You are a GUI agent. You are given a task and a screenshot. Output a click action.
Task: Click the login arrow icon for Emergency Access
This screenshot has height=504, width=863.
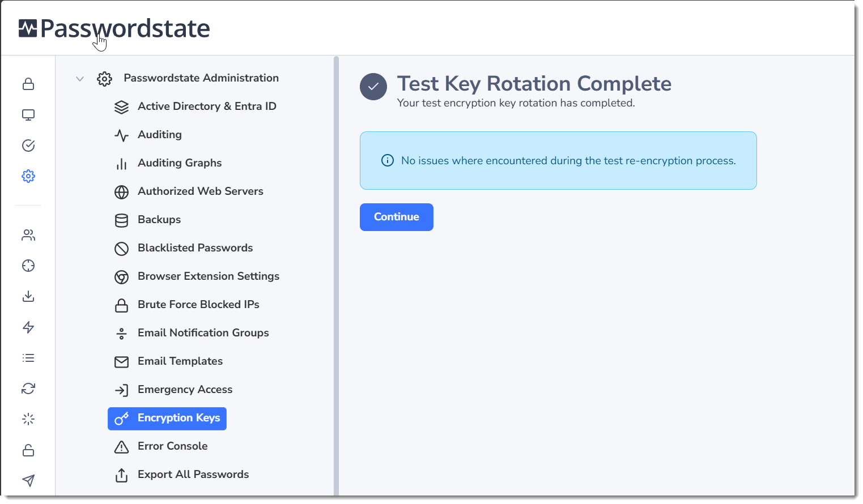pyautogui.click(x=121, y=390)
